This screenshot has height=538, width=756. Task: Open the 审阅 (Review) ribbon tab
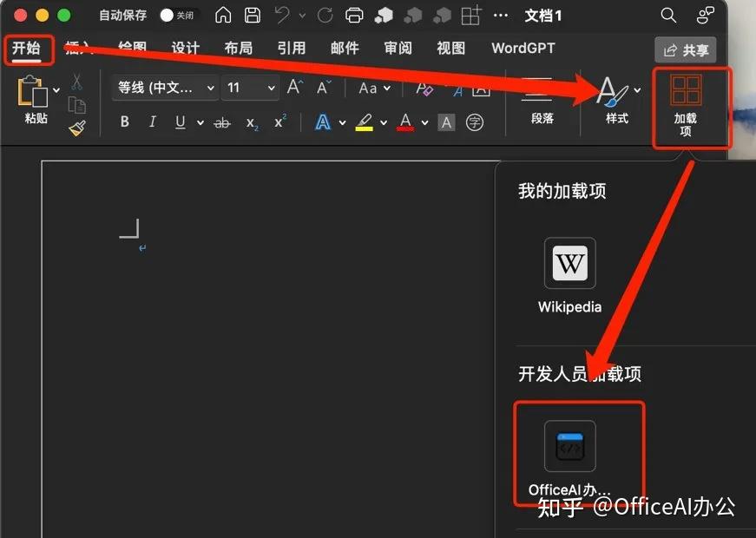click(398, 49)
